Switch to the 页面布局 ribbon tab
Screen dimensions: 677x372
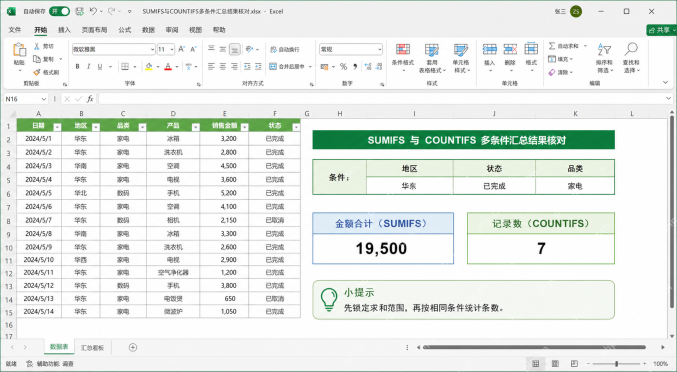tap(95, 30)
